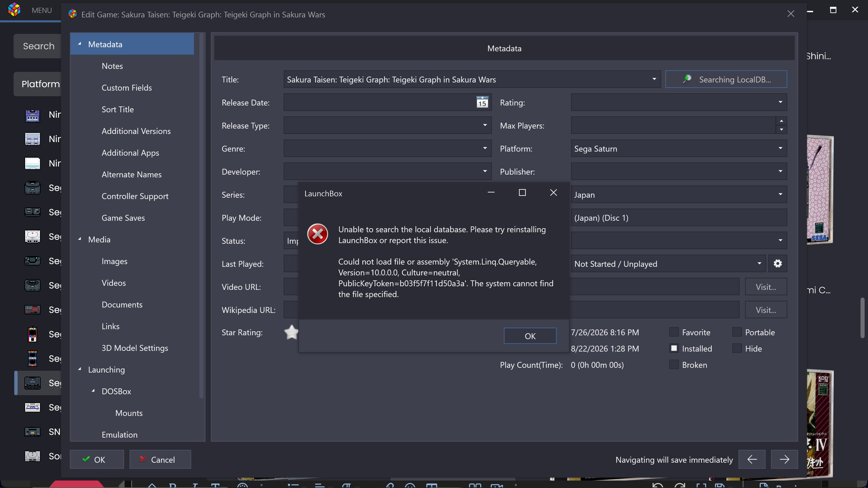Click the LaunchBox logo icon at top-left
The height and width of the screenshot is (488, 868).
pyautogui.click(x=14, y=10)
